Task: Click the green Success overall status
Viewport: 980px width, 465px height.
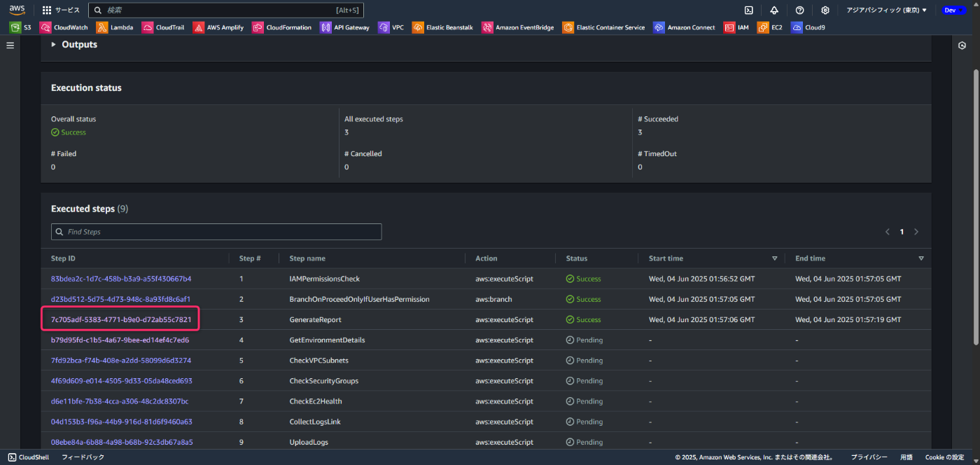Action: (69, 132)
